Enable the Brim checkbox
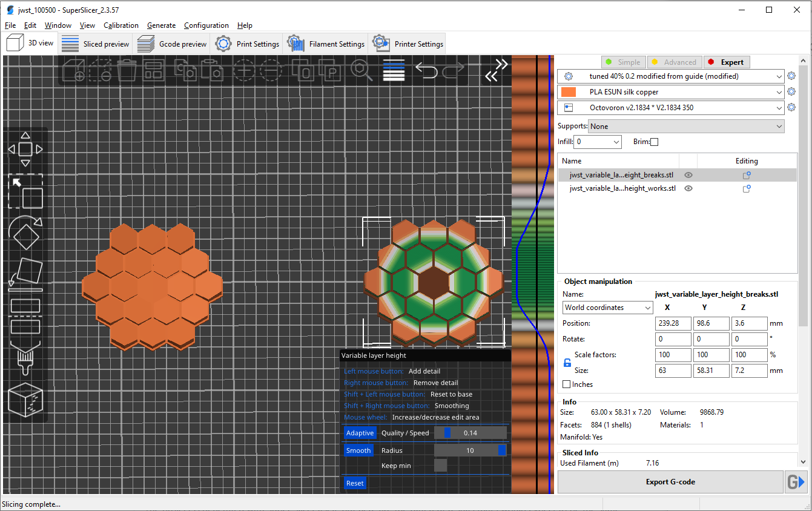The image size is (812, 511). point(654,142)
